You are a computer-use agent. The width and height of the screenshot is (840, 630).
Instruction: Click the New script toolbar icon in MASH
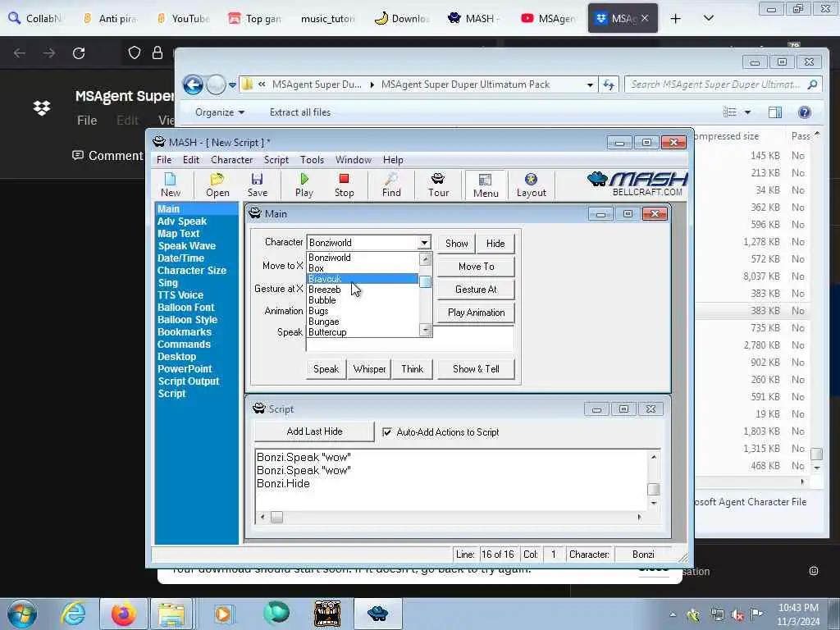(x=171, y=185)
